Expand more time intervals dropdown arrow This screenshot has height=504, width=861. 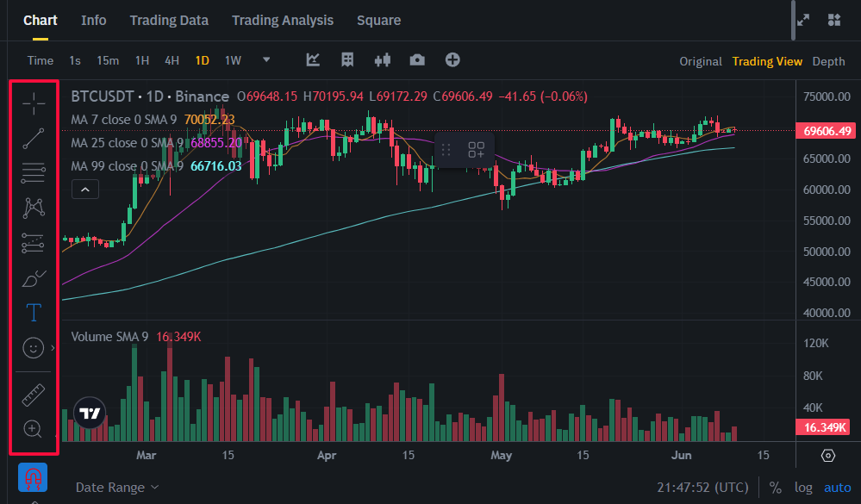266,59
